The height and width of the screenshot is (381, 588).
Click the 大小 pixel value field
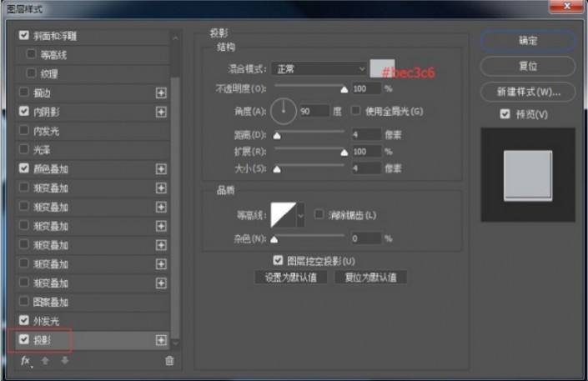coord(366,168)
